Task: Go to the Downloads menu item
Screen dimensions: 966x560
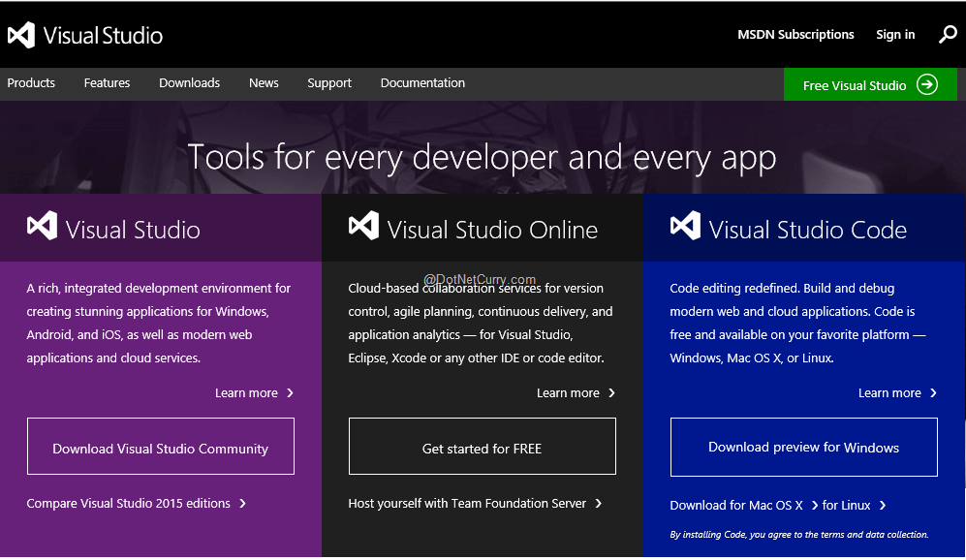Action: [189, 83]
